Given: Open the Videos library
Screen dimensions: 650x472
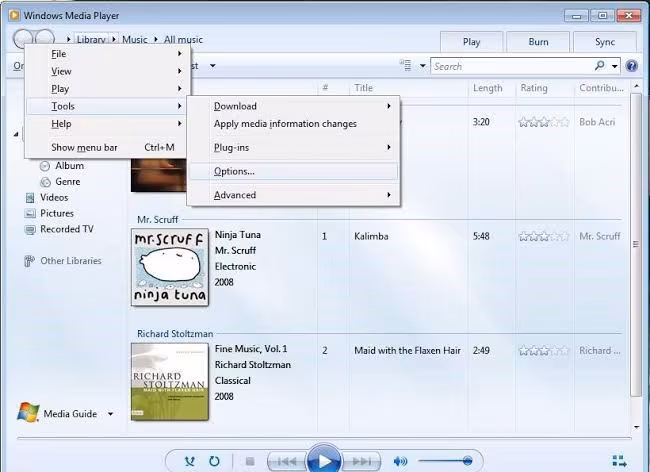Looking at the screenshot, I should pos(53,198).
